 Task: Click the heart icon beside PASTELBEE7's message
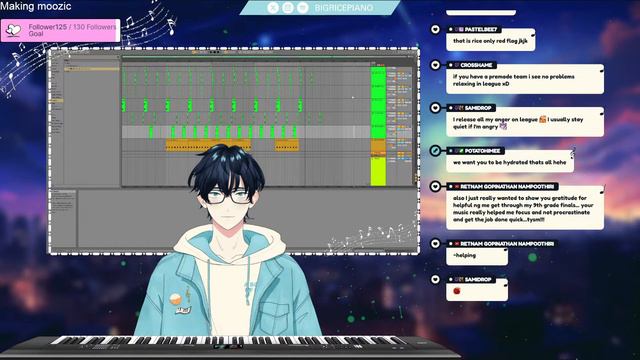(435, 29)
